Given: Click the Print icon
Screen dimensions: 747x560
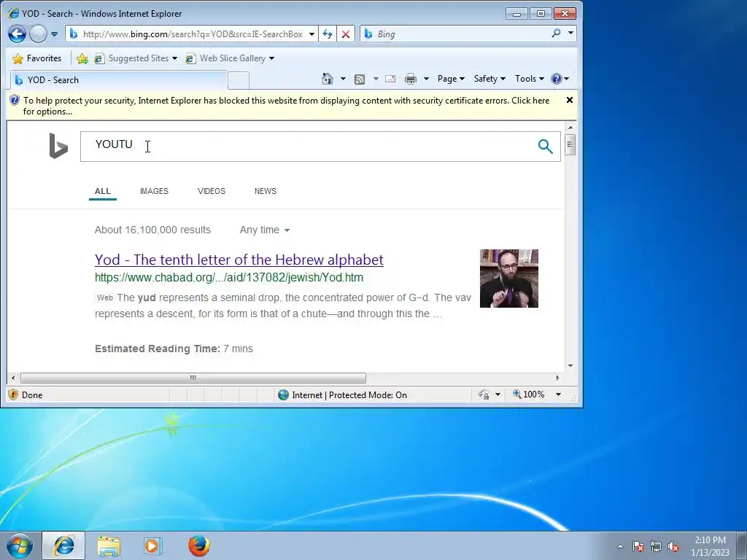Looking at the screenshot, I should tap(410, 79).
